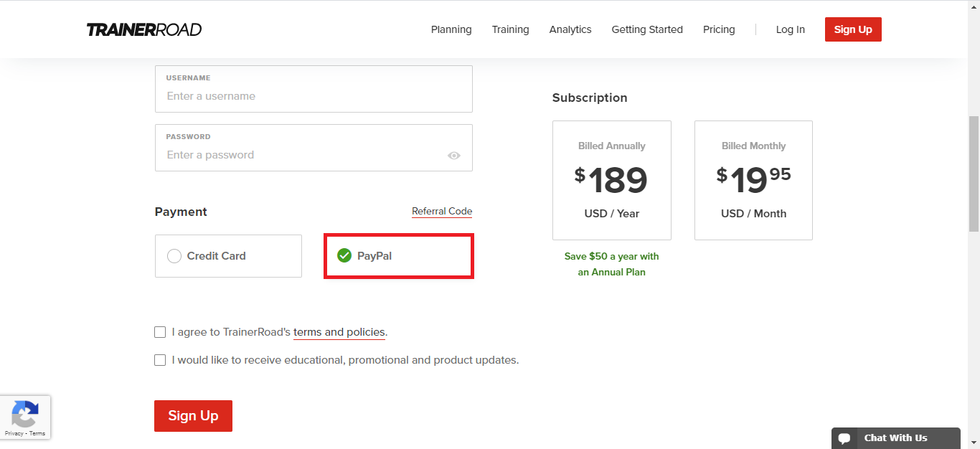Open Chat With Us widget

[896, 438]
